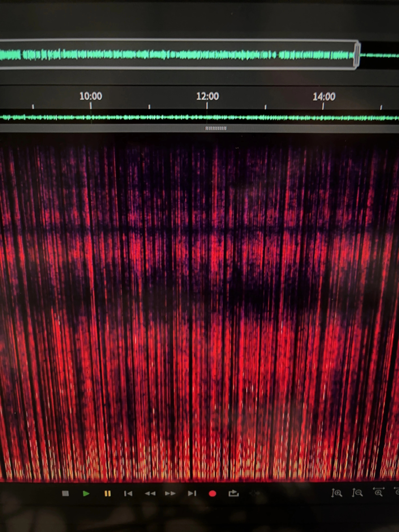Image resolution: width=399 pixels, height=532 pixels.
Task: Click the Rewind button
Action: [x=150, y=494]
